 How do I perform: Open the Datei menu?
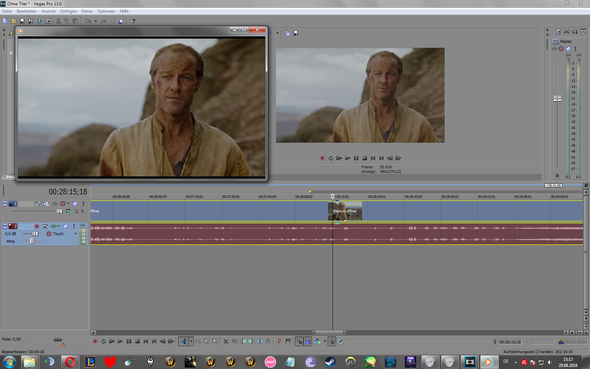tap(7, 11)
